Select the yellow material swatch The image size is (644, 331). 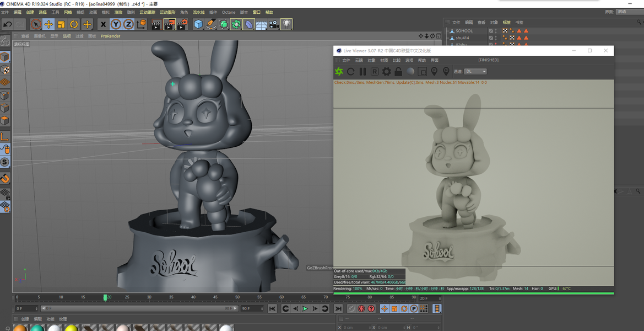(x=71, y=328)
